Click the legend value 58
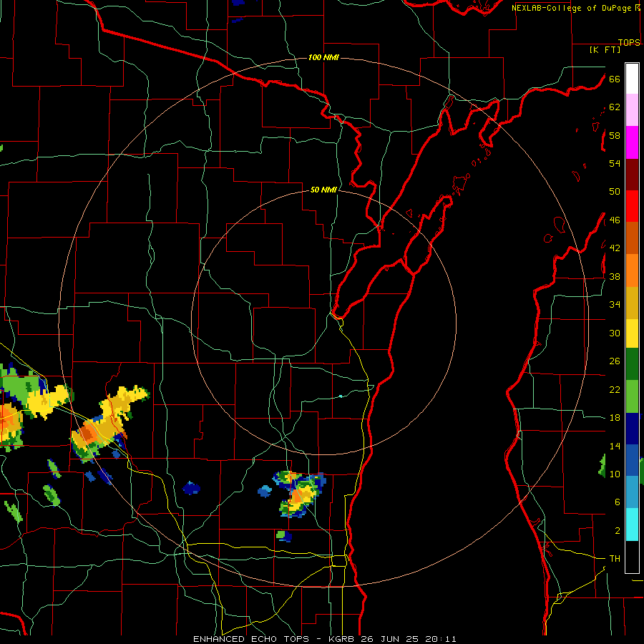 [x=615, y=135]
